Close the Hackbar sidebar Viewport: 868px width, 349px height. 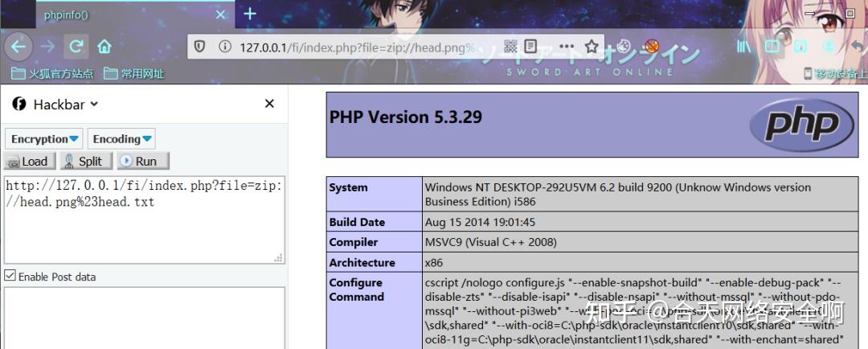(269, 104)
